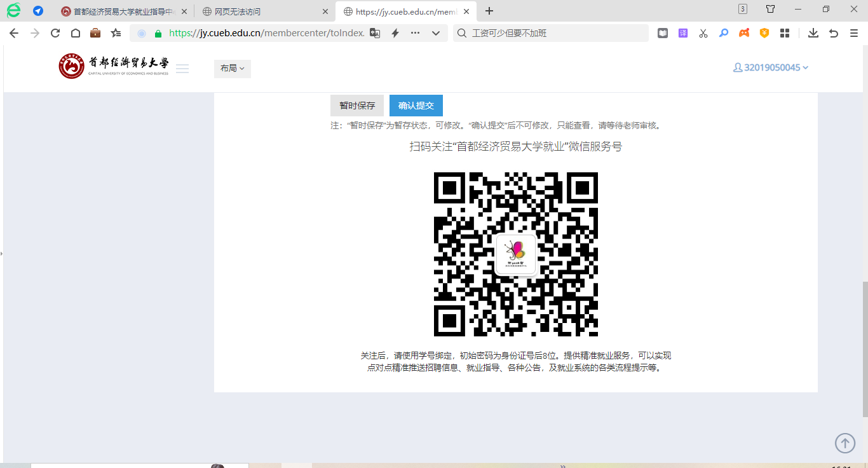
Task: Click the butterfly logo inside QR code
Action: pos(515,255)
